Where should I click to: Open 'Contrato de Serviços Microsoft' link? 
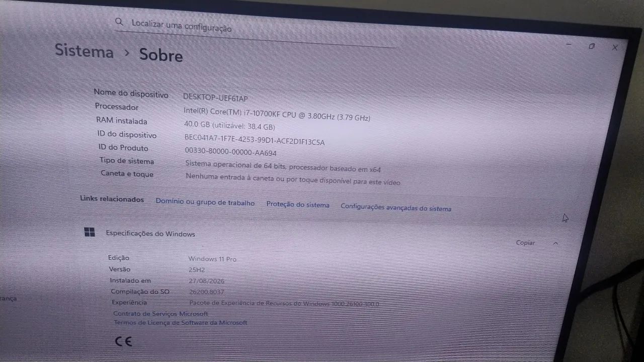pyautogui.click(x=160, y=313)
